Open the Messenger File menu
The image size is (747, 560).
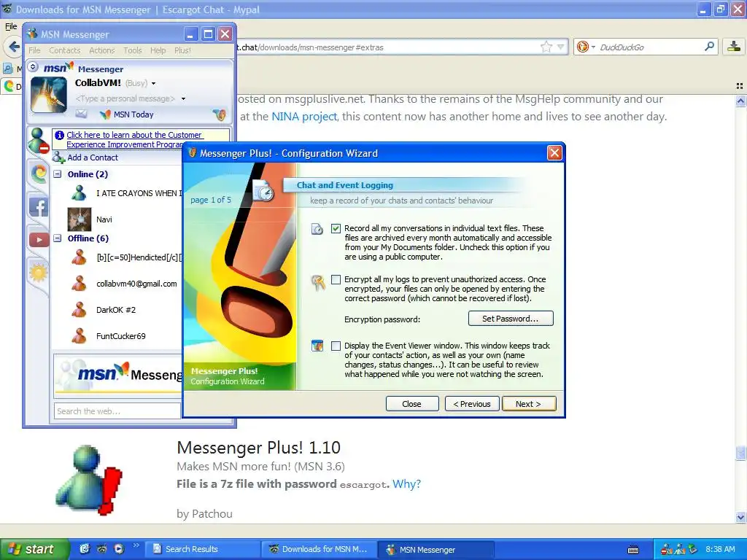point(34,50)
